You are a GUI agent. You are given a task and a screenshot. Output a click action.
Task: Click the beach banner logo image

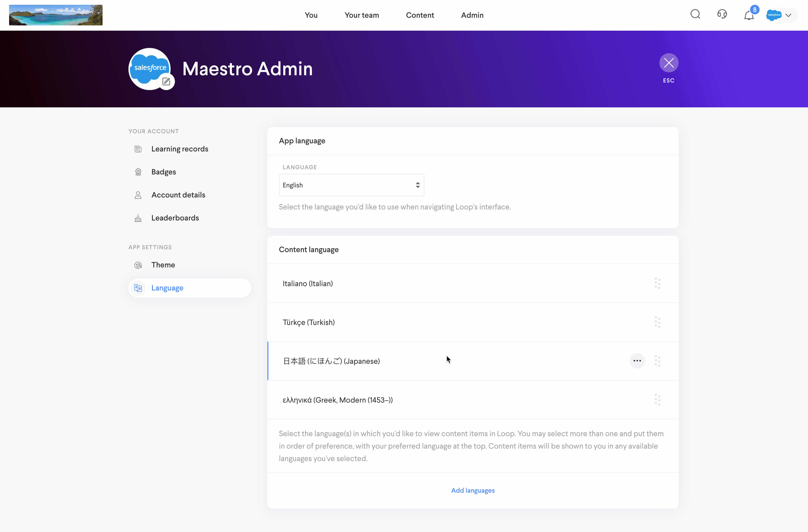56,15
